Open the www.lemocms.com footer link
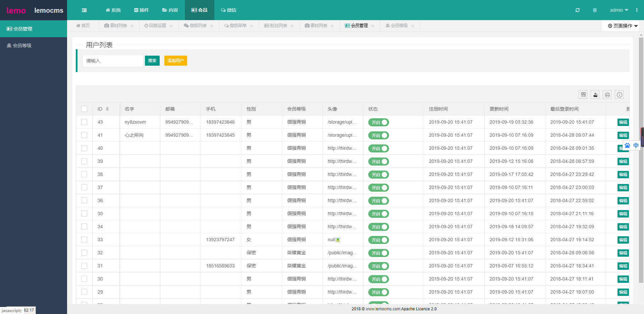644x314 pixels. (383, 309)
